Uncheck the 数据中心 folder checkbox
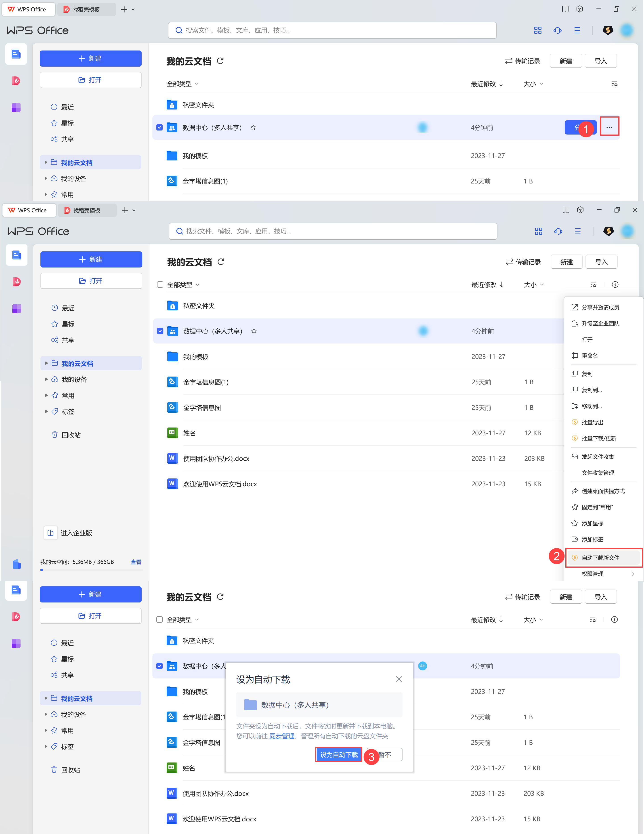This screenshot has width=644, height=834. coord(159,128)
